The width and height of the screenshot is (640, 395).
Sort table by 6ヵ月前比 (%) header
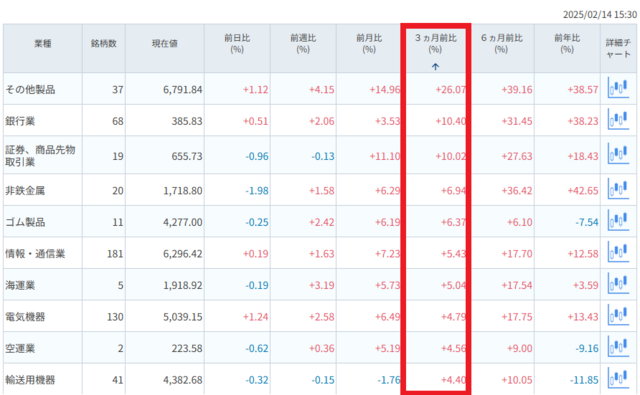pos(502,44)
